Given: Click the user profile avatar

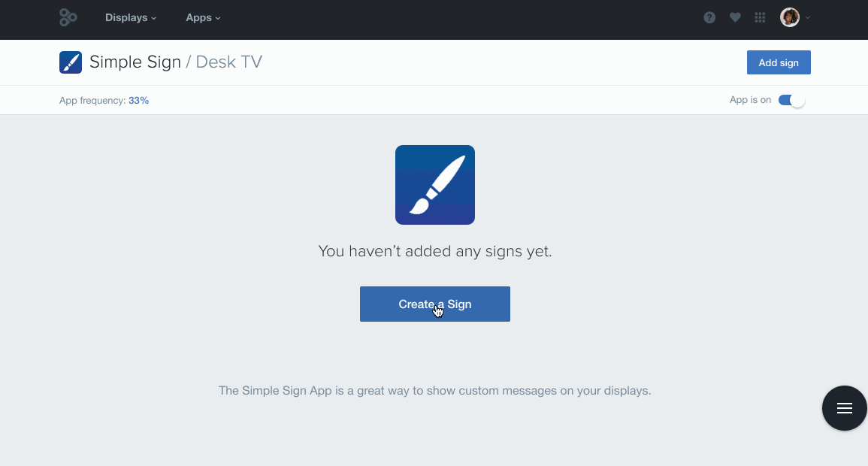Looking at the screenshot, I should (x=789, y=18).
